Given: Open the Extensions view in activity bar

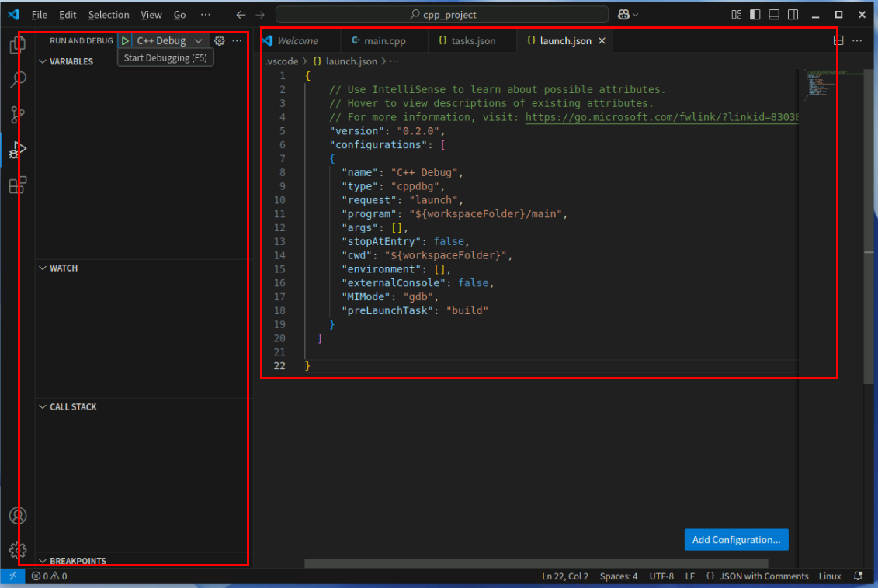Looking at the screenshot, I should (x=17, y=185).
